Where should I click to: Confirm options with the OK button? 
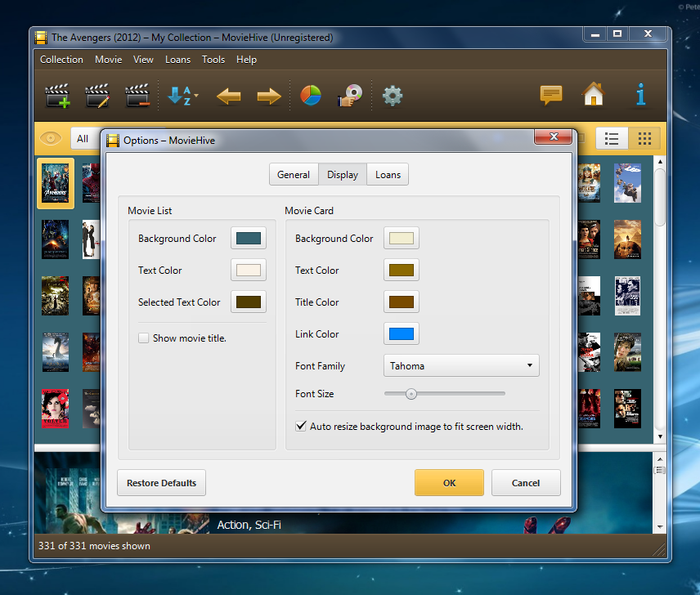point(449,482)
